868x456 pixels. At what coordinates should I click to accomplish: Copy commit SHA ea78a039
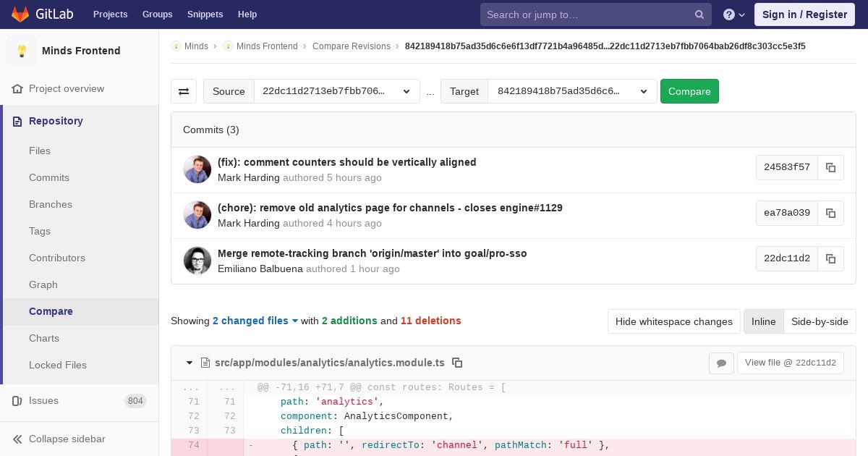coord(830,213)
